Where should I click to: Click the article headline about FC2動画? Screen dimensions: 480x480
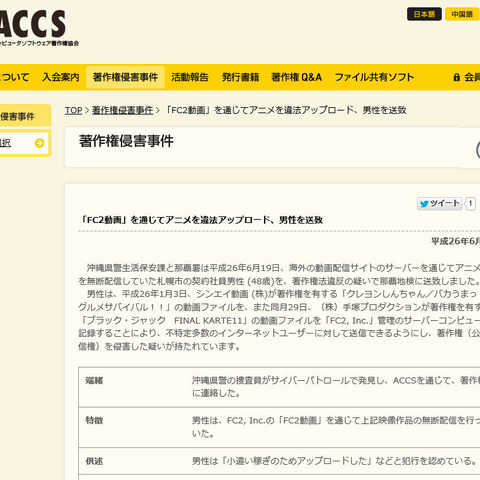[201, 220]
